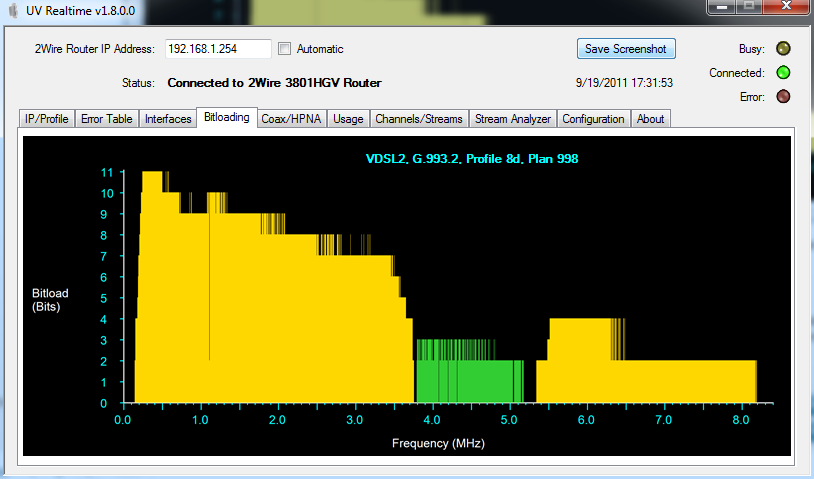814x479 pixels.
Task: Switch to Stream Analyzer tab
Action: point(513,119)
